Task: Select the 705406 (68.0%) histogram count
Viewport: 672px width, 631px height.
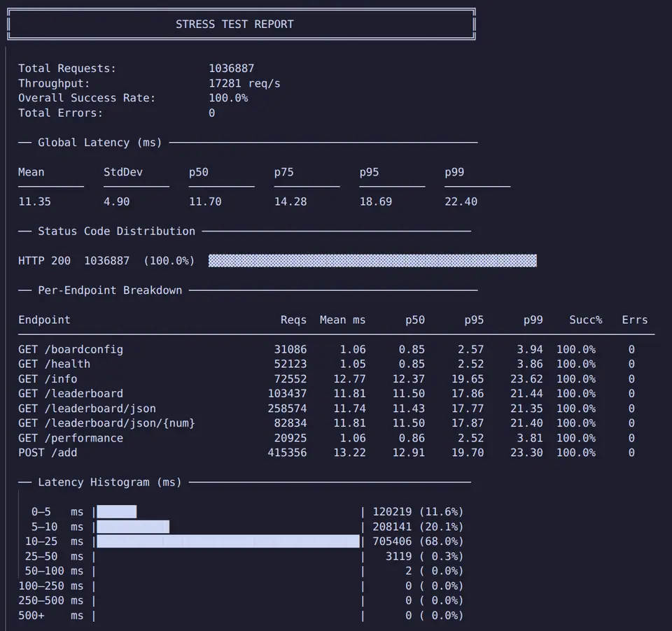Action: tap(418, 541)
